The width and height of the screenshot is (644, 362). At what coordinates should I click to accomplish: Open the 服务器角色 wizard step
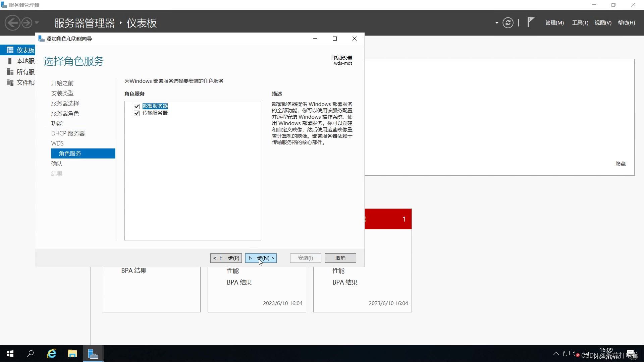pyautogui.click(x=65, y=113)
